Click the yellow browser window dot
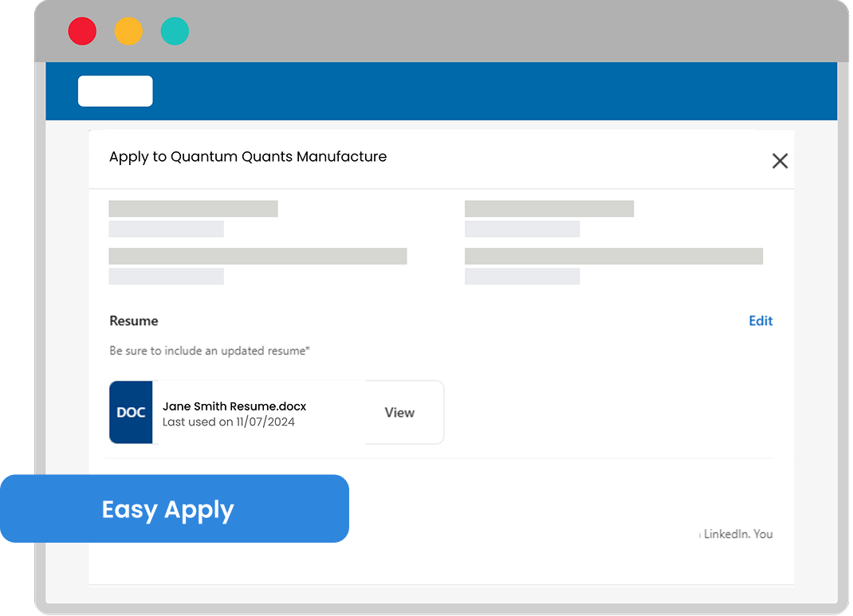Image resolution: width=853 pixels, height=616 pixels. pos(128,31)
